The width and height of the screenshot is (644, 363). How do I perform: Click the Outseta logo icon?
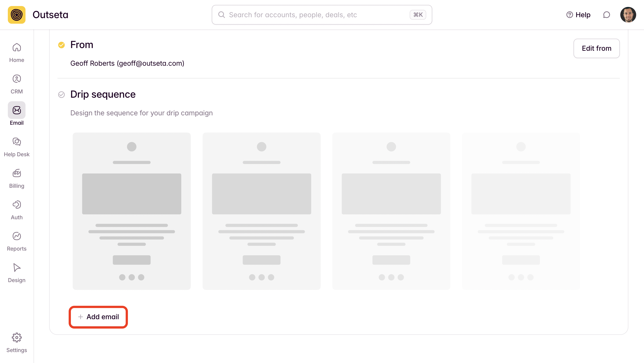point(17,15)
